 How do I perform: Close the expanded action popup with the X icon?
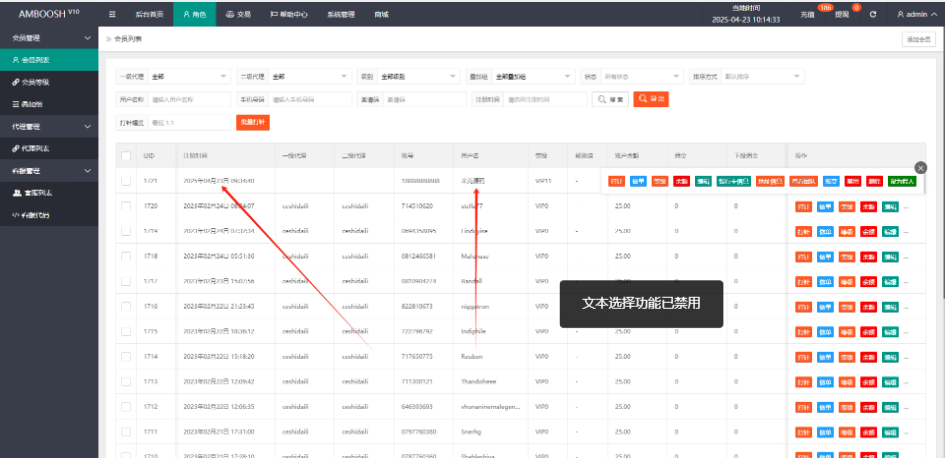(920, 168)
